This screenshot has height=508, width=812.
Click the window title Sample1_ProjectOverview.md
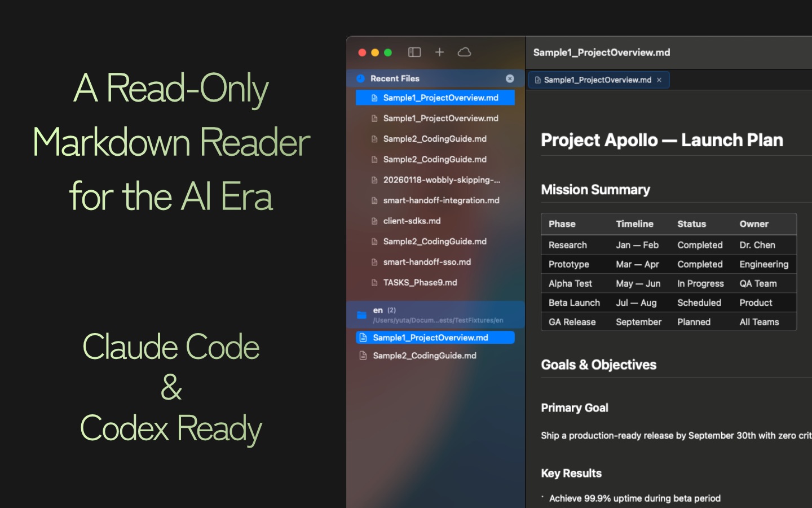coord(602,52)
